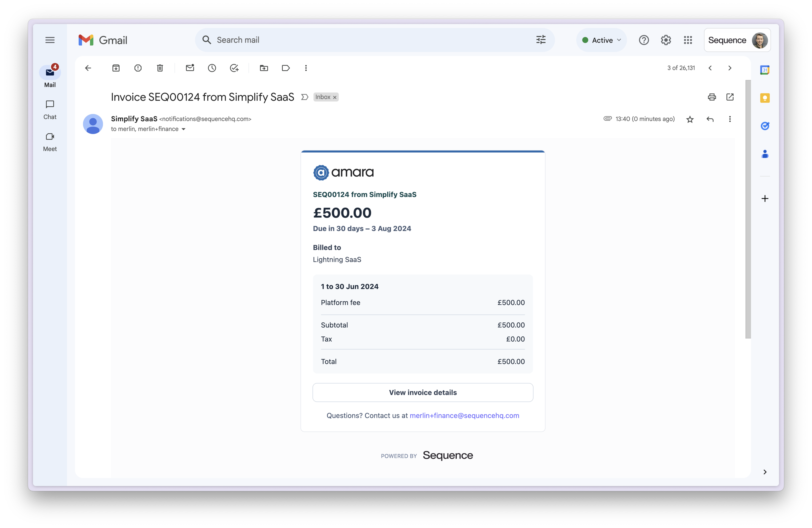Click the email vertical scrollbar
This screenshot has width=812, height=528.
click(x=748, y=209)
